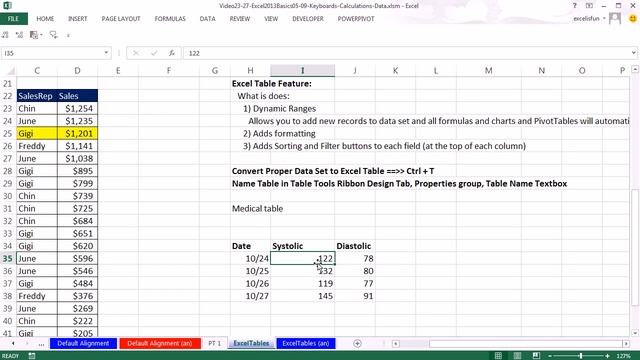Expand the formula bar chevron
640x360 pixels.
point(633,53)
